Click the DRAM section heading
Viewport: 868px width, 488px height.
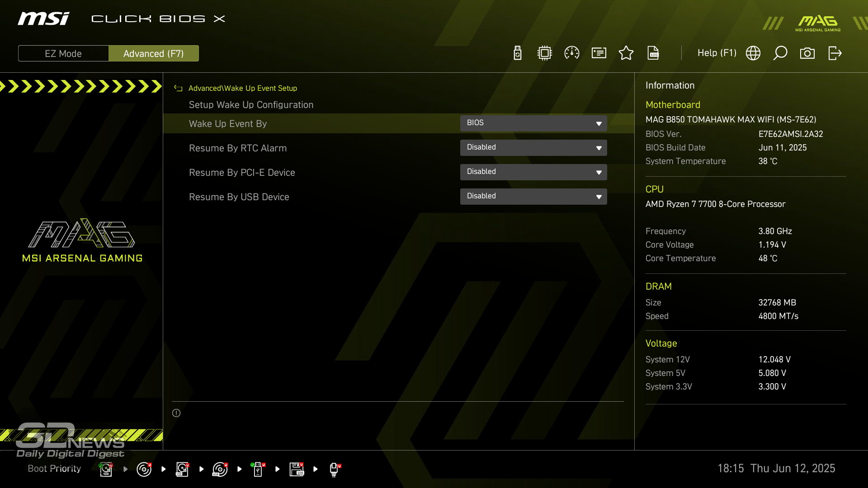point(658,286)
